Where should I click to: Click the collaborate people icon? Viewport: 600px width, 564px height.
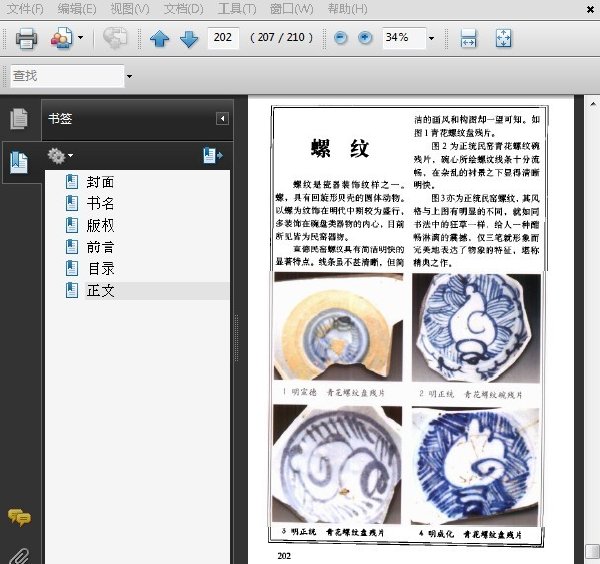(x=62, y=38)
